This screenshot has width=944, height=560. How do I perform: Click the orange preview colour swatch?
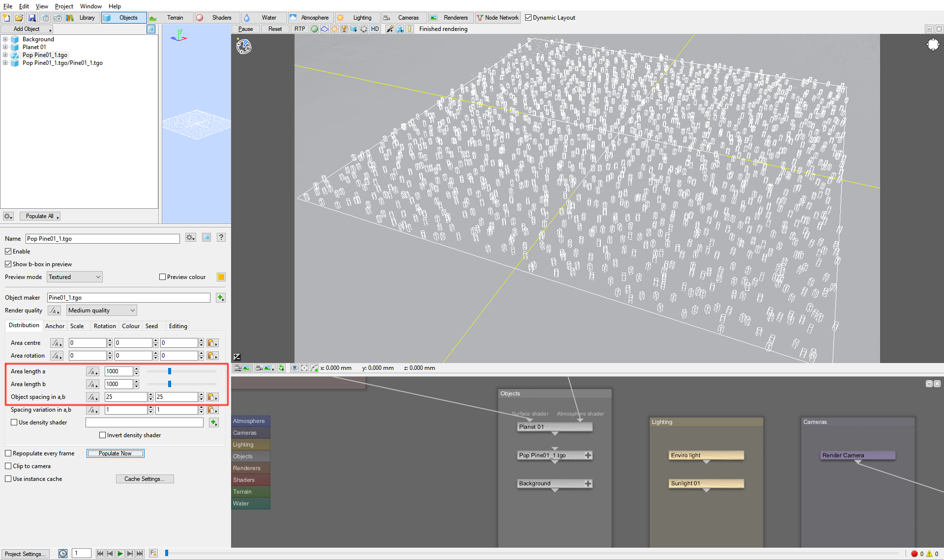(x=221, y=277)
